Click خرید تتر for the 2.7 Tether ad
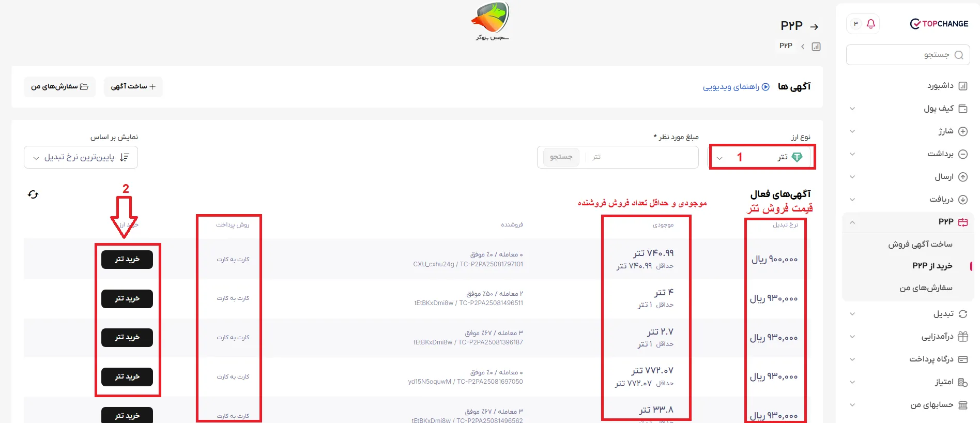 pyautogui.click(x=127, y=338)
